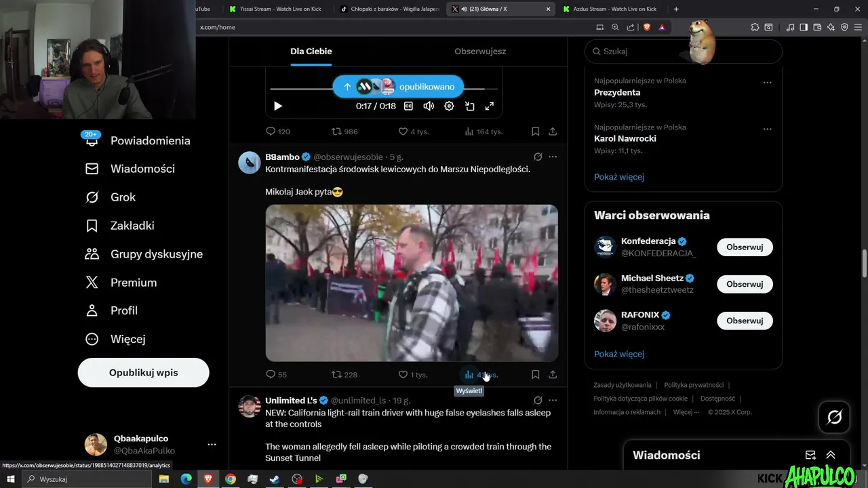Follow Michael Sheetz with the Obserwuj button
Image resolution: width=868 pixels, height=488 pixels.
pyautogui.click(x=745, y=284)
